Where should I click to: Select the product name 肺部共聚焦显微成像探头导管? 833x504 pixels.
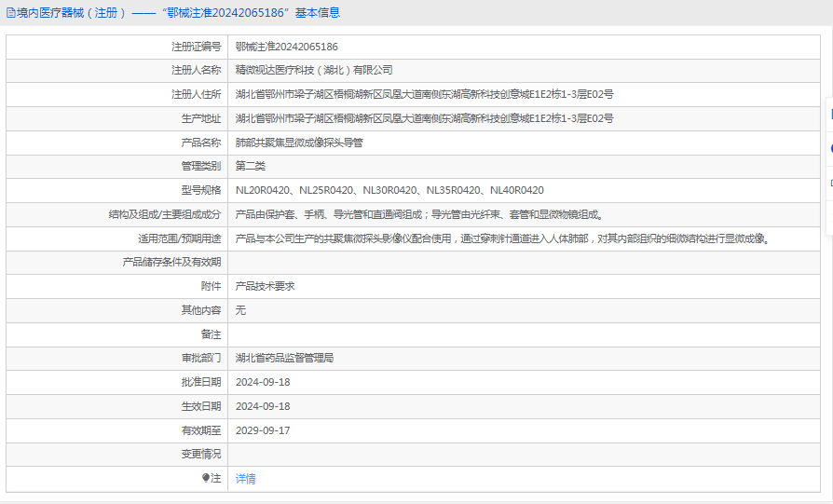tap(299, 143)
